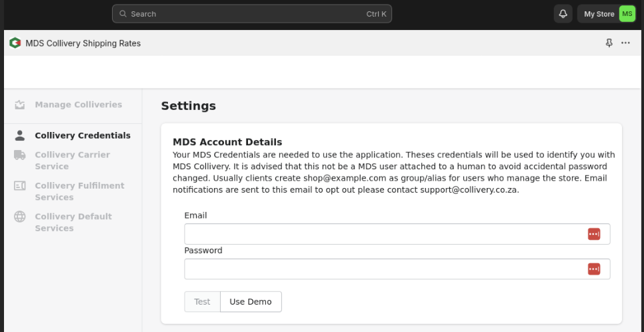
Task: Open Collivery Fulfilment Services page
Action: click(x=79, y=191)
